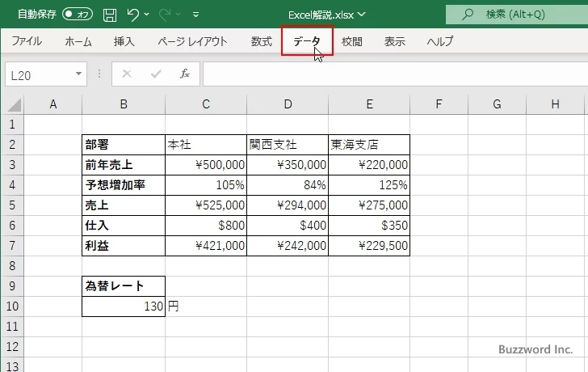Select cell with ¥294,000
Image resolution: width=588 pixels, height=372 pixels.
288,205
